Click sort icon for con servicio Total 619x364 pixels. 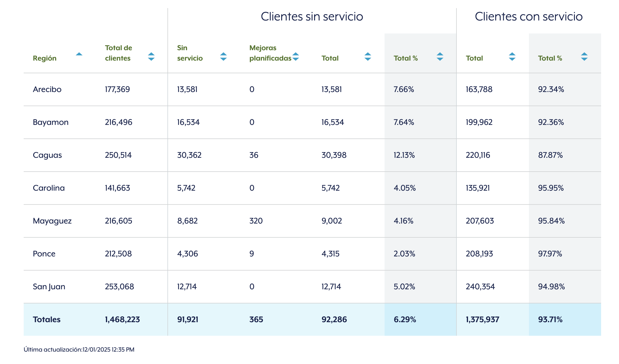(x=512, y=57)
